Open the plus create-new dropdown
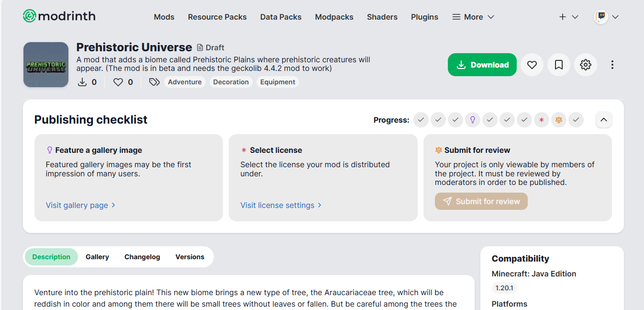 [x=569, y=17]
